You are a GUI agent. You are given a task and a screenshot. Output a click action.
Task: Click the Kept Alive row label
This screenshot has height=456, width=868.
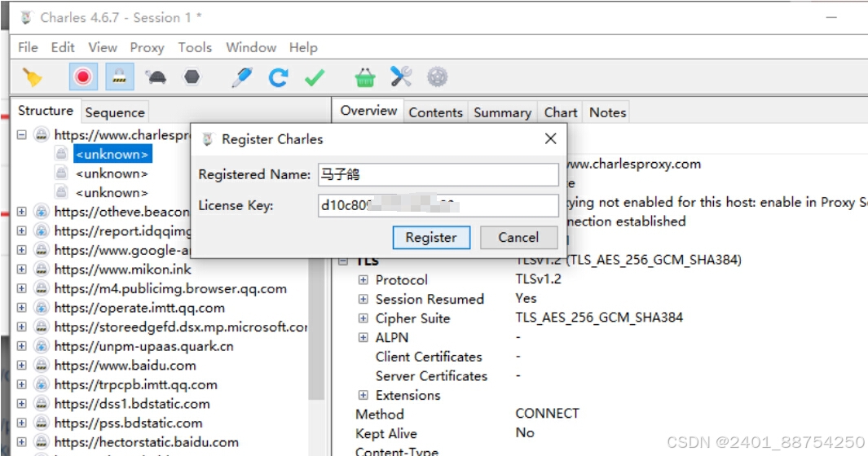[x=386, y=433]
